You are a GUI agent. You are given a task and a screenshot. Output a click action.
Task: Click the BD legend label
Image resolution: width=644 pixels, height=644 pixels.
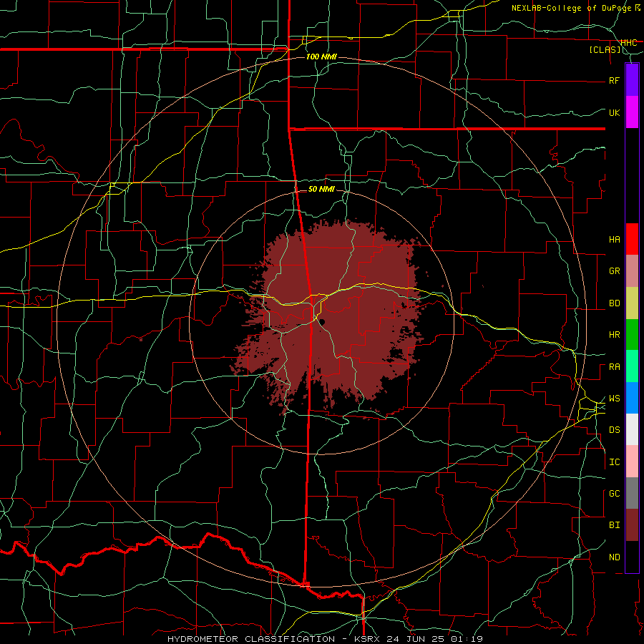(x=614, y=303)
